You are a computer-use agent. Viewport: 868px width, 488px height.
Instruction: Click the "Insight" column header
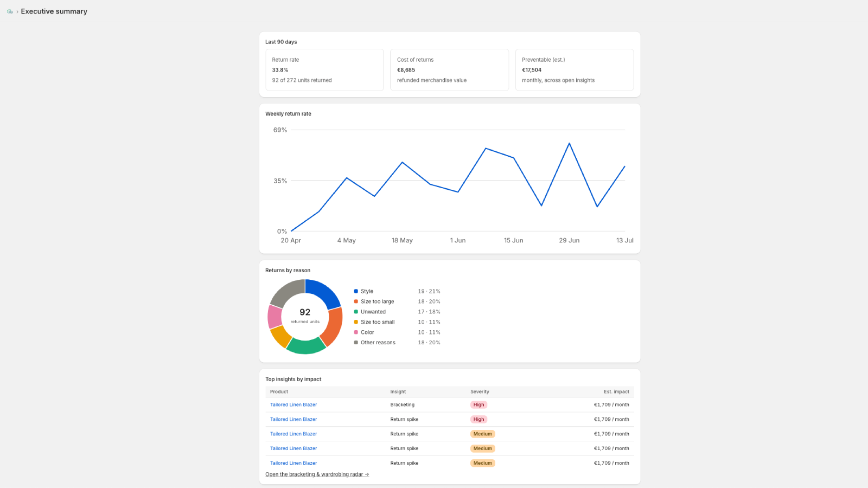pos(398,392)
